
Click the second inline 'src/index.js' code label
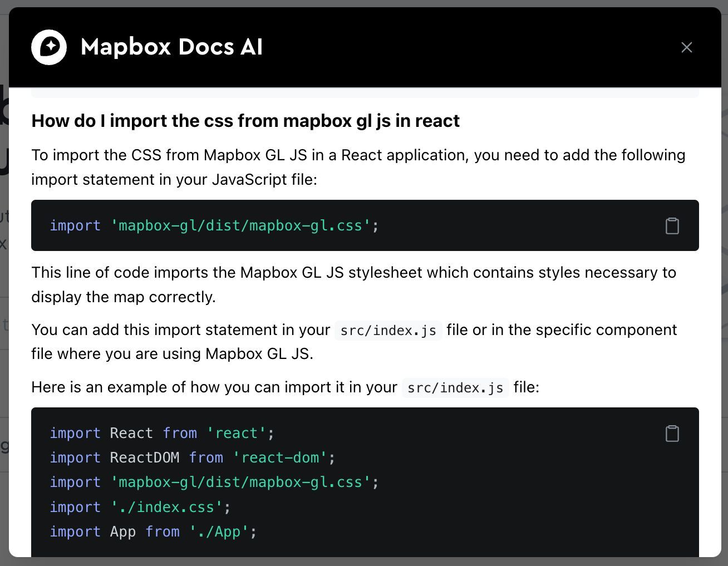pos(455,388)
